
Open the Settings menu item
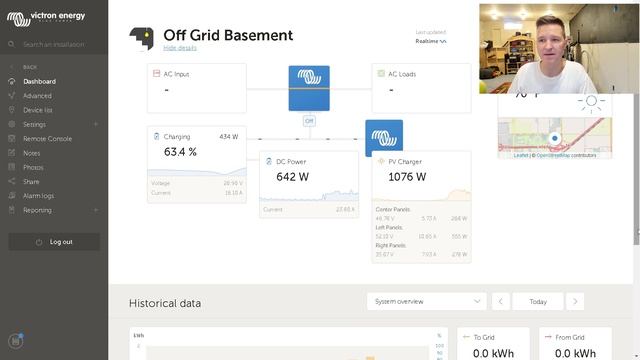(35, 124)
